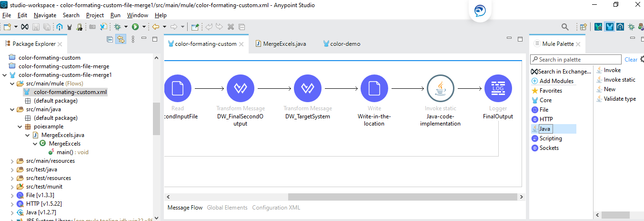Open the Run button dropdown arrow
Image resolution: width=644 pixels, height=221 pixels.
[x=144, y=27]
